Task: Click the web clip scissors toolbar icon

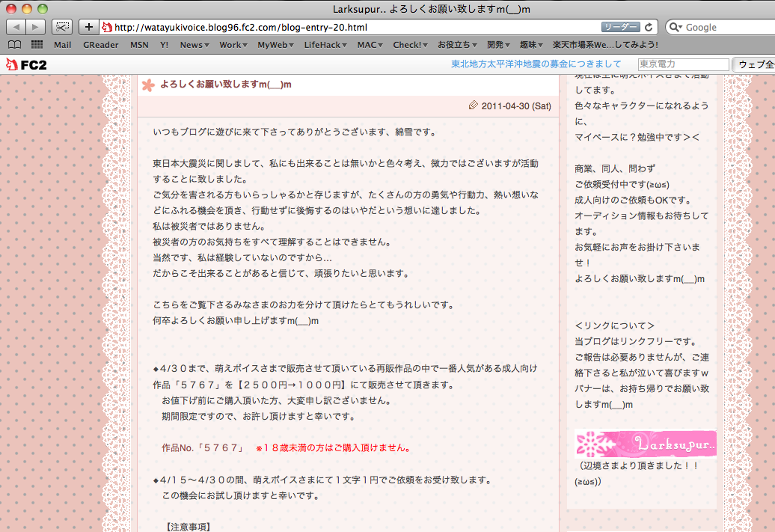Action: pos(62,27)
